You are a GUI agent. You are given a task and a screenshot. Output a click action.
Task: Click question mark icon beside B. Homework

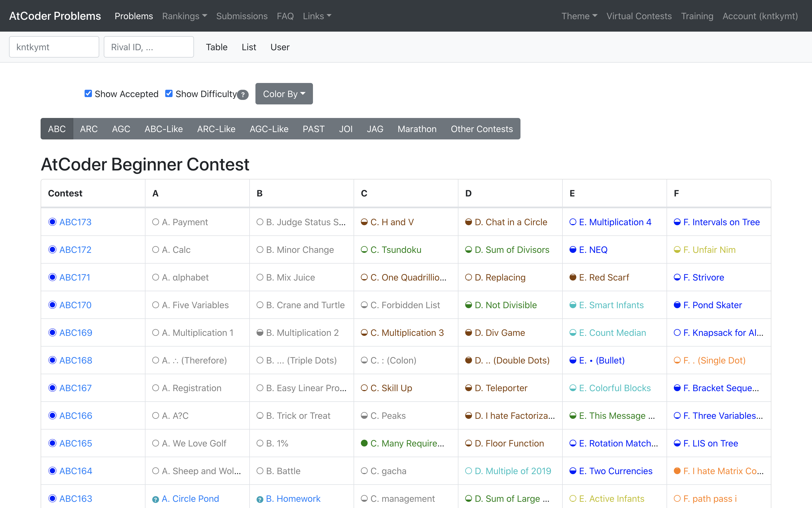point(260,499)
